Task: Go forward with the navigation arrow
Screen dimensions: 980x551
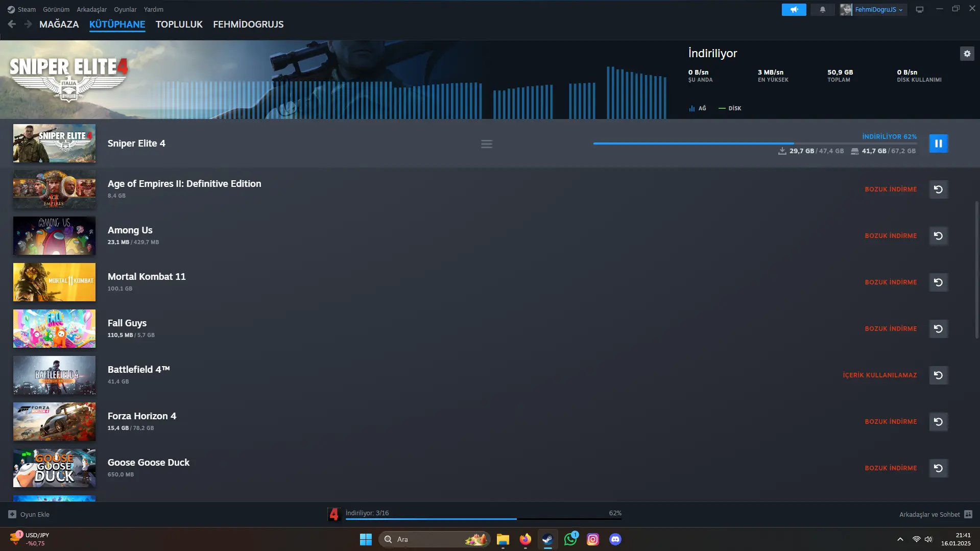Action: tap(28, 24)
